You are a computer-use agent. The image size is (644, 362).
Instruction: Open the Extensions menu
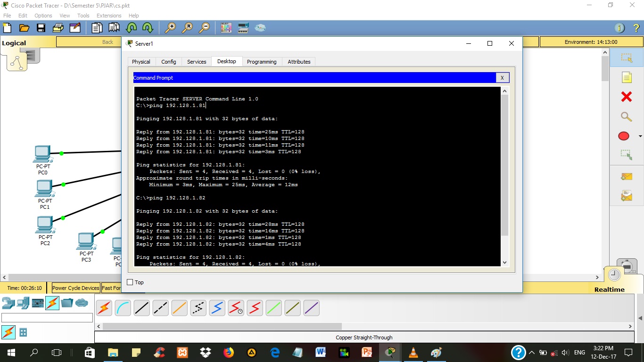[109, 15]
